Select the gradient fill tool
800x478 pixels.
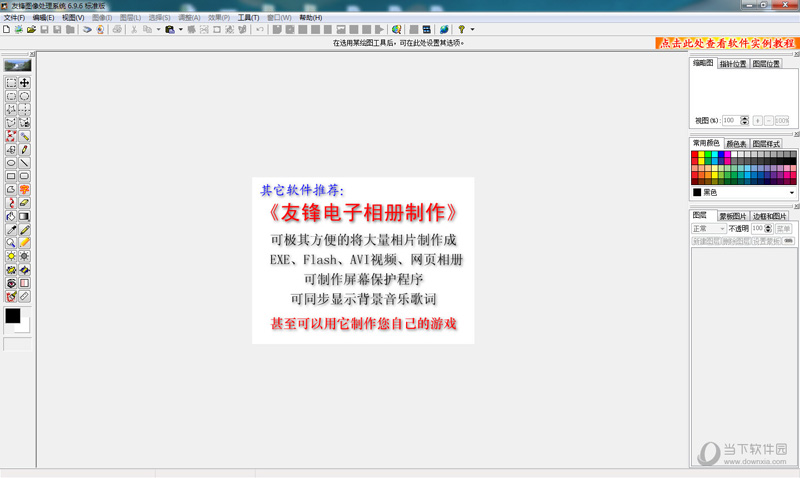point(24,216)
